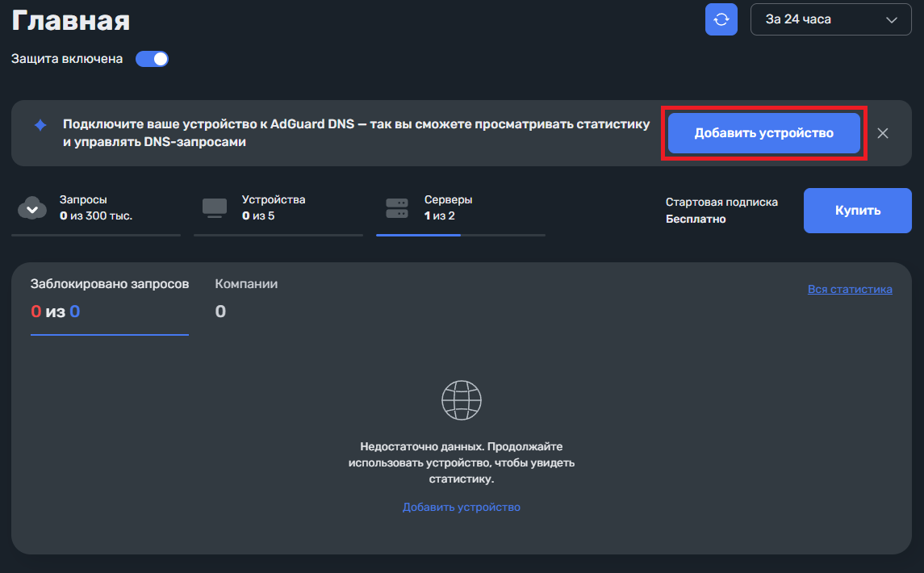924x573 pixels.
Task: Follow the "Добавить устройство" link below the statistics message
Action: (x=462, y=507)
